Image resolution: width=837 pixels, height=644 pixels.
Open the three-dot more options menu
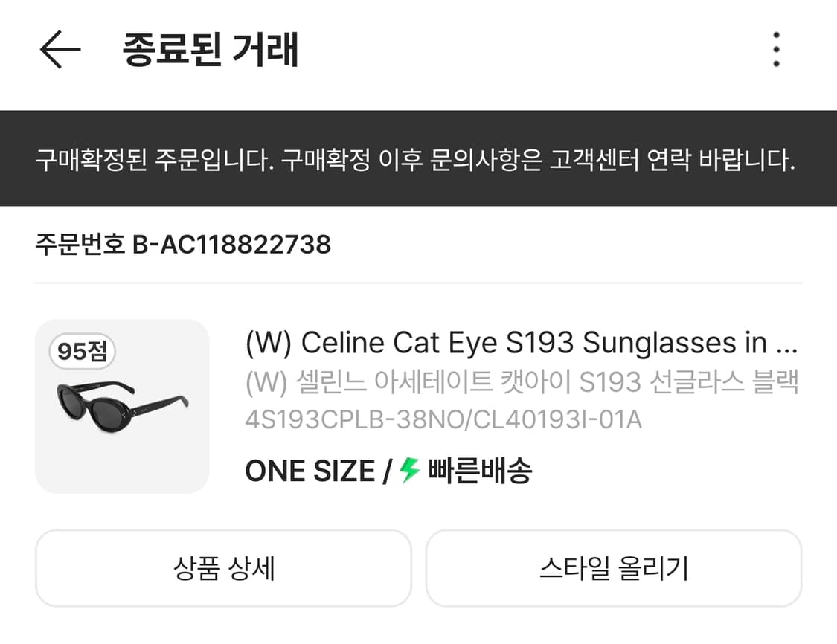click(x=776, y=50)
